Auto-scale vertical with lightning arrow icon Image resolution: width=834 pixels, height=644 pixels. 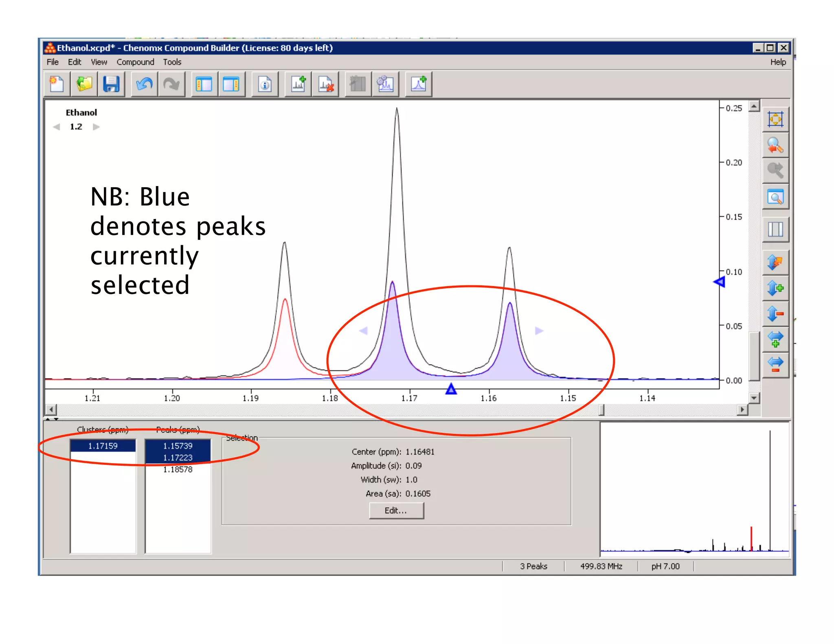pyautogui.click(x=775, y=262)
